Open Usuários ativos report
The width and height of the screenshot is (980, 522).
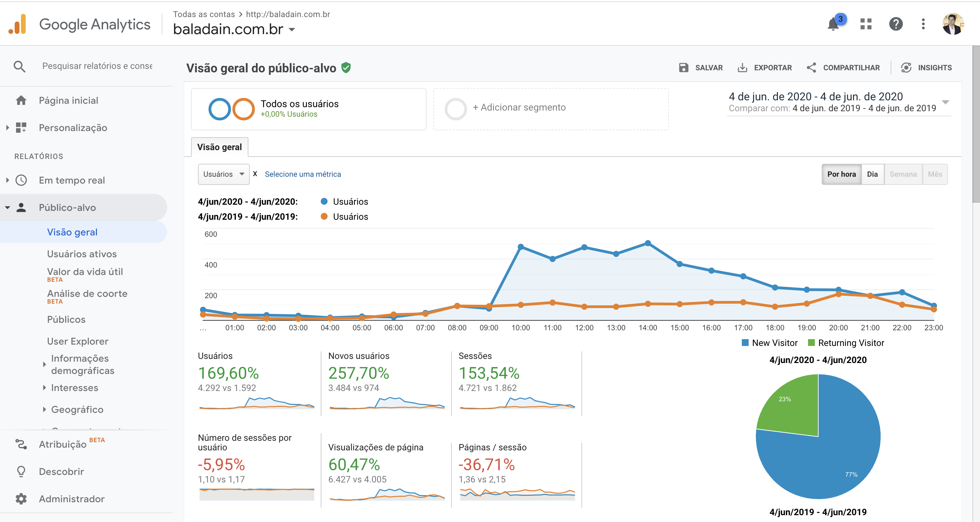pyautogui.click(x=82, y=254)
